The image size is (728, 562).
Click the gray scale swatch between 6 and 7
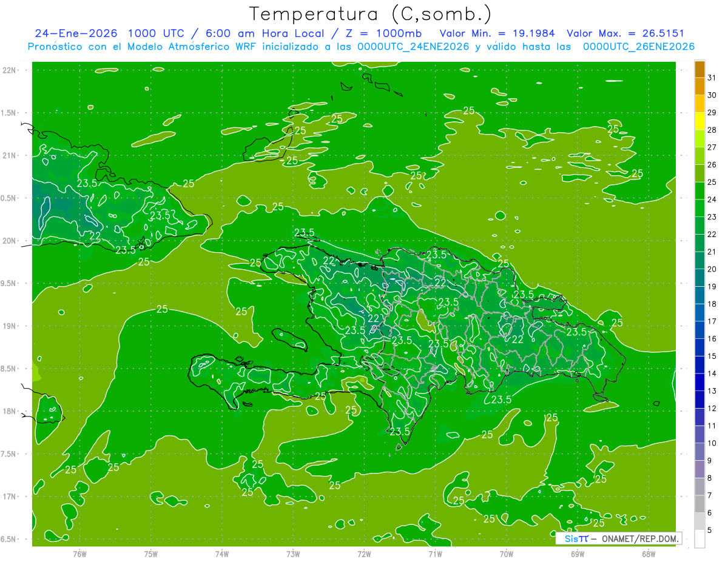(699, 504)
